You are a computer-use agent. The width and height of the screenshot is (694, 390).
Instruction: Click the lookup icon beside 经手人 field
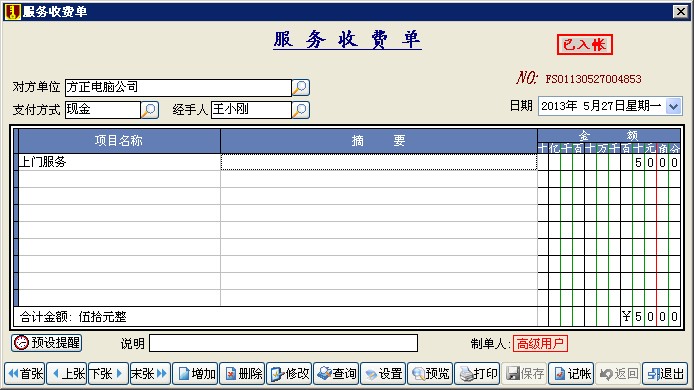(x=301, y=110)
